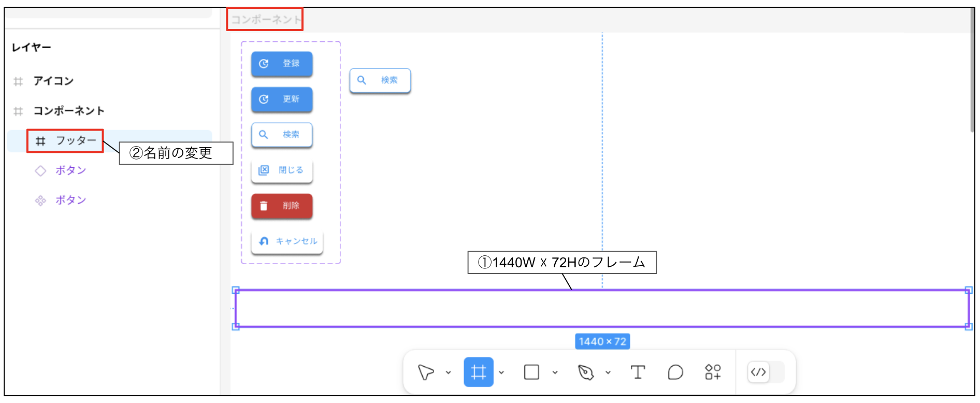Toggle Dev Mode switch in the toolbar
This screenshot has height=403, width=980.
pos(766,372)
